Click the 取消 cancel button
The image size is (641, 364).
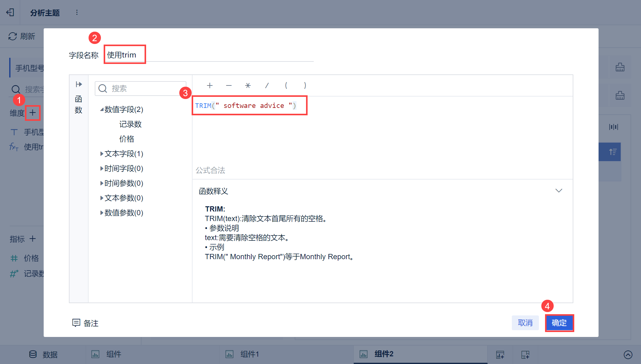(x=525, y=323)
